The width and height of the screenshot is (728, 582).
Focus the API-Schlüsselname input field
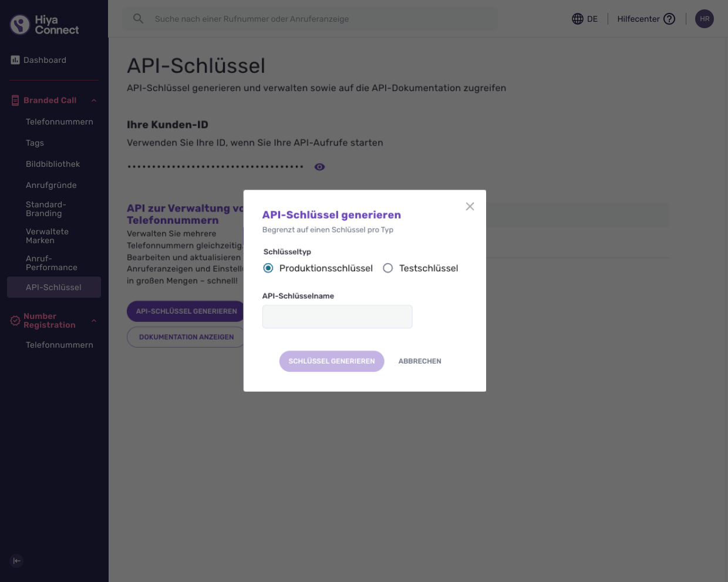click(x=338, y=317)
